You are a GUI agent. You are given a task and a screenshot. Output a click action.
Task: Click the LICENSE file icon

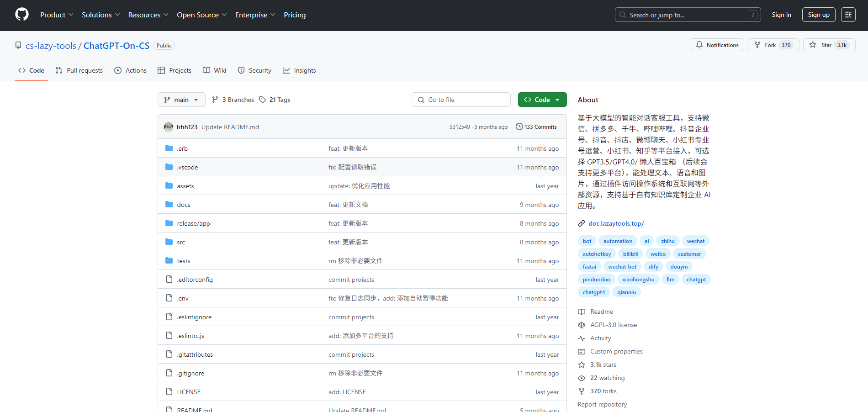pyautogui.click(x=169, y=391)
